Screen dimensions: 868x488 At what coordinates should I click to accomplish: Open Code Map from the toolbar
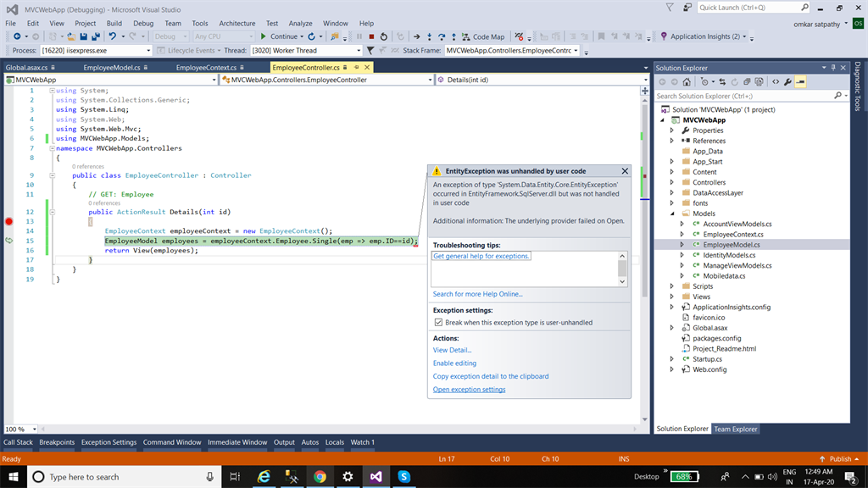tap(482, 36)
